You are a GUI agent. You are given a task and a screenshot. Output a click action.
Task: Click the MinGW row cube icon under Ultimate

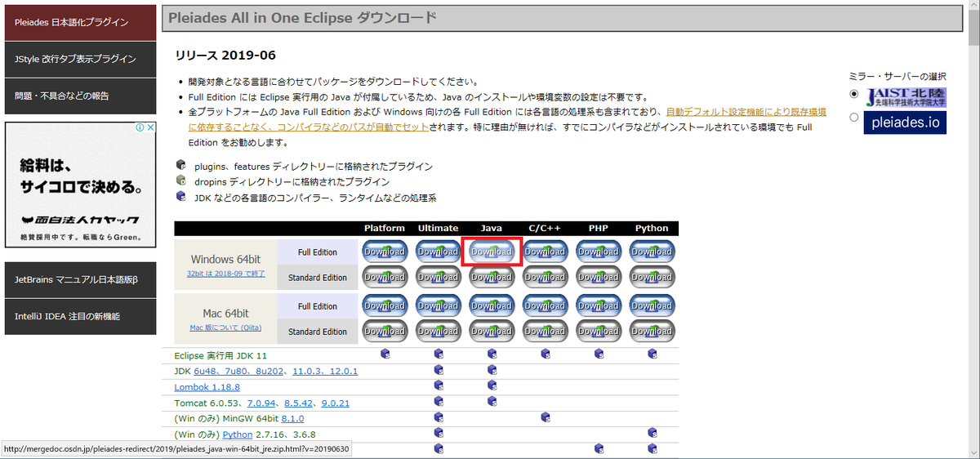point(439,417)
